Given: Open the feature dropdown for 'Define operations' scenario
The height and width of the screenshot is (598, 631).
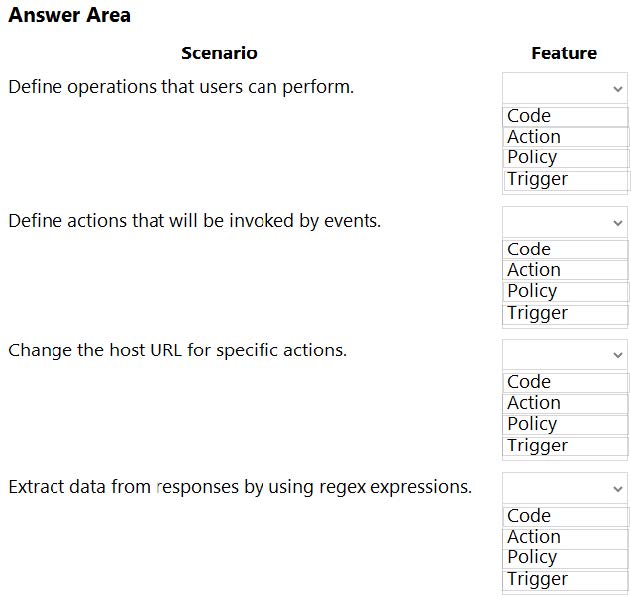Looking at the screenshot, I should click(565, 88).
